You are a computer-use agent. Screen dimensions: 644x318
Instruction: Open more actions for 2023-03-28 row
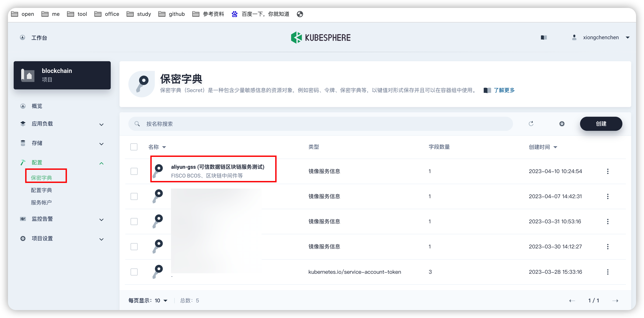[608, 272]
